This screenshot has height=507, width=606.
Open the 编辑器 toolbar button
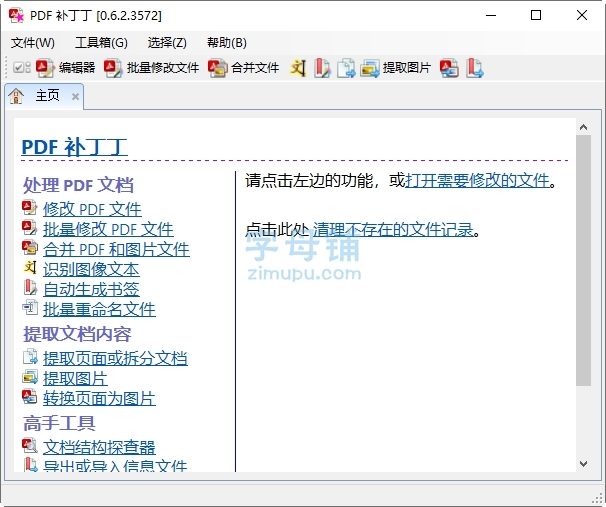pos(66,68)
